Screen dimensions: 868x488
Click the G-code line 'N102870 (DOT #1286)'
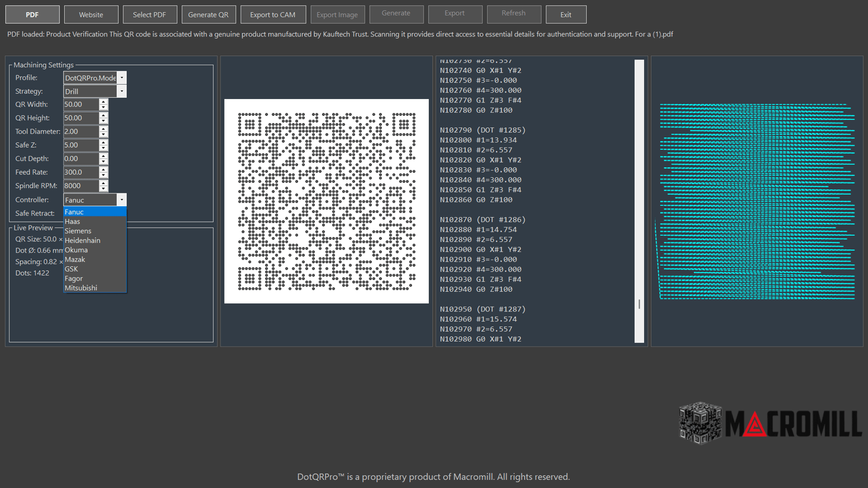point(483,220)
